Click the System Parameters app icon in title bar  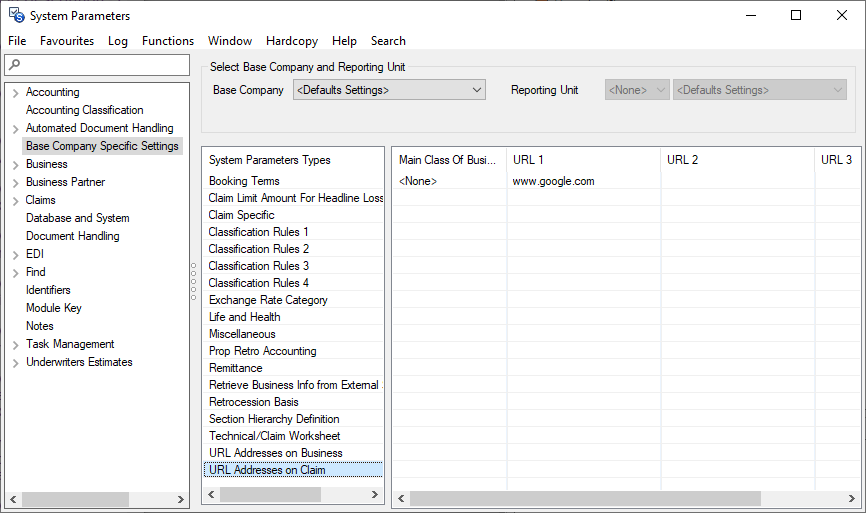click(x=15, y=15)
